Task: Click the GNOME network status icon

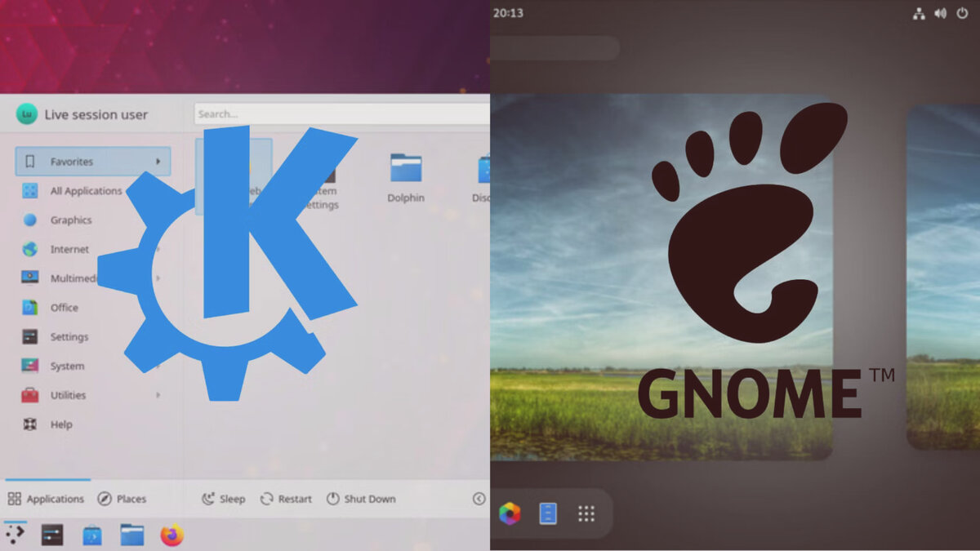Action: (919, 13)
